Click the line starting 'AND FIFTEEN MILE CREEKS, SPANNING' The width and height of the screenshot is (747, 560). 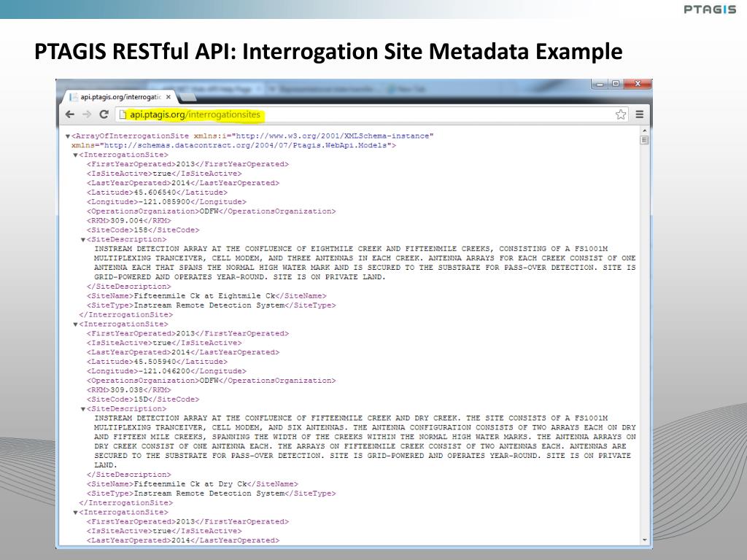tap(365, 437)
